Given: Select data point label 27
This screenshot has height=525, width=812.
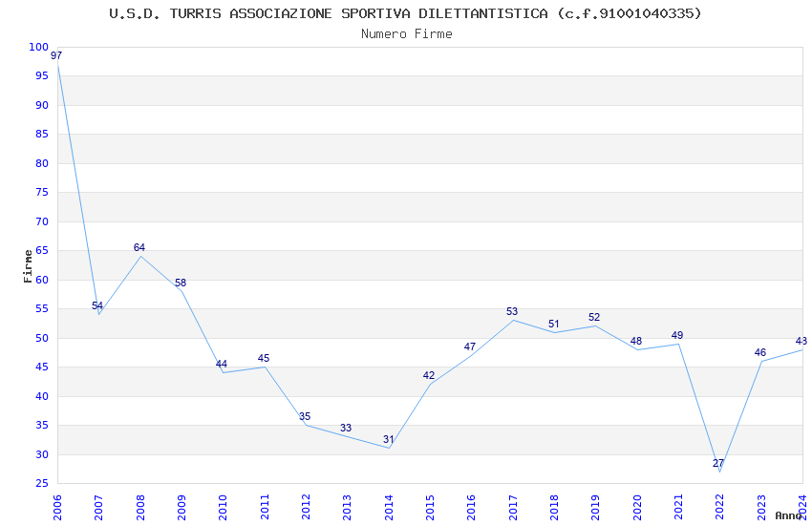Looking at the screenshot, I should 718,464.
